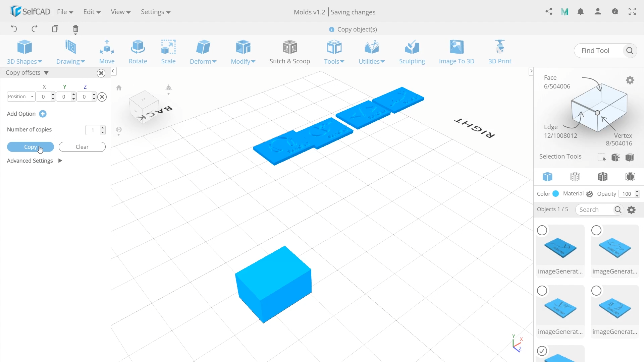Click the undo arrow icon
The width and height of the screenshot is (644, 362).
pos(14,29)
